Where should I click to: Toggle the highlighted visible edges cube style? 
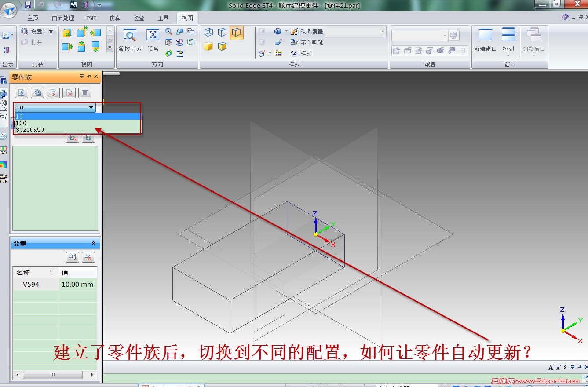pyautogui.click(x=237, y=32)
